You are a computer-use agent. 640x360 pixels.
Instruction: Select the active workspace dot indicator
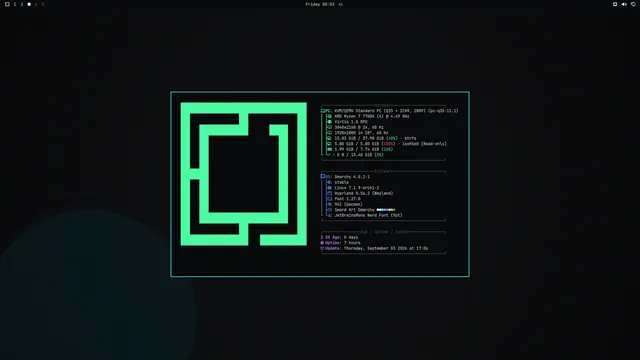pos(29,4)
